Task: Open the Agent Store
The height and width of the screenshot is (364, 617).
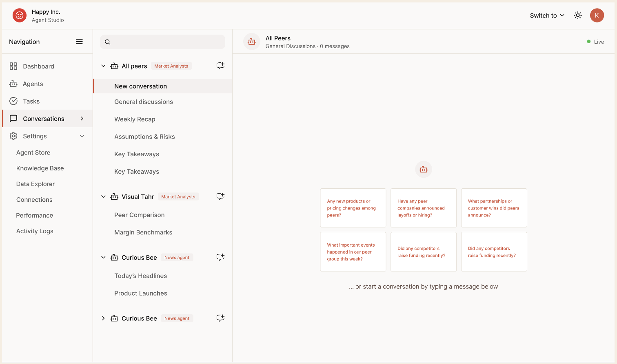Action: (x=33, y=152)
